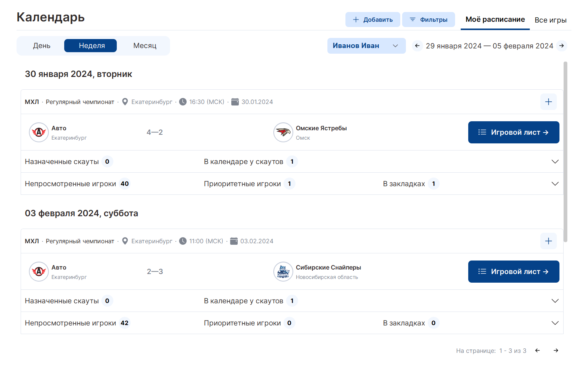Click the Авто team logo in the 03 февраля game

[x=39, y=271]
